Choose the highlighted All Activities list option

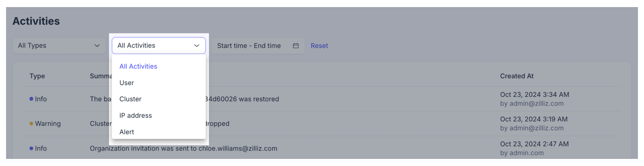138,66
